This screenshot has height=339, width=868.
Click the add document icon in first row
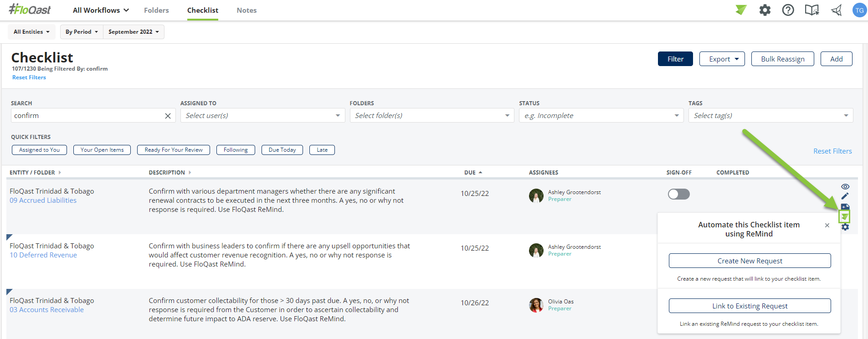pos(845,206)
